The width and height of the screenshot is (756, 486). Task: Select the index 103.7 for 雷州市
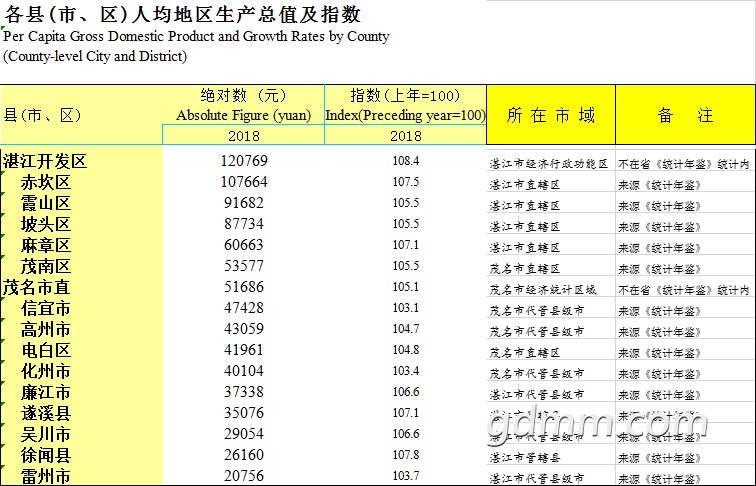(x=406, y=476)
